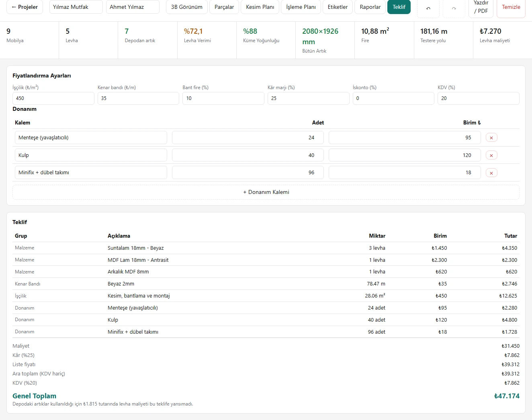This screenshot has width=532, height=420.
Task: Select the İşleme Planı tab
Action: [x=301, y=7]
